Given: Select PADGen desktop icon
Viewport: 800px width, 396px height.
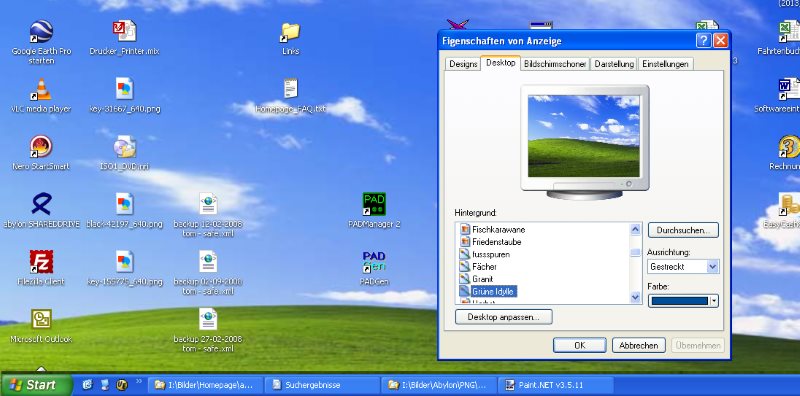Looking at the screenshot, I should coord(374,262).
